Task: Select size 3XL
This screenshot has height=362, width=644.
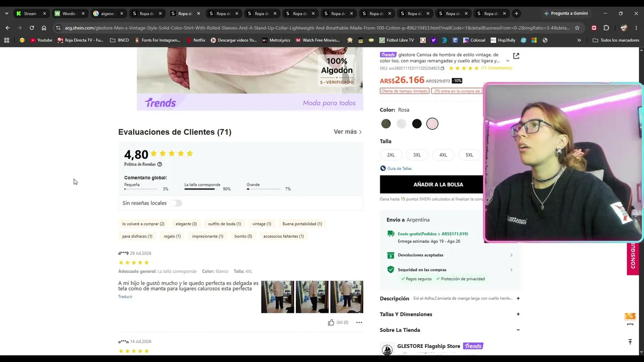Action: coord(417,155)
